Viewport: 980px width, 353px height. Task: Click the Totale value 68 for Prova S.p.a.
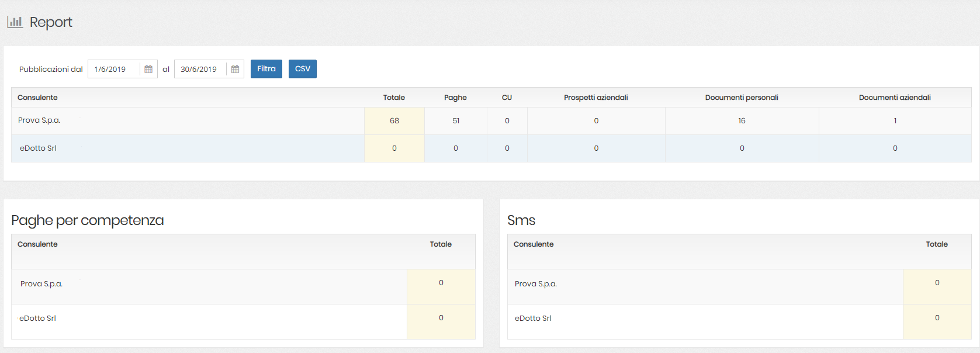click(394, 121)
